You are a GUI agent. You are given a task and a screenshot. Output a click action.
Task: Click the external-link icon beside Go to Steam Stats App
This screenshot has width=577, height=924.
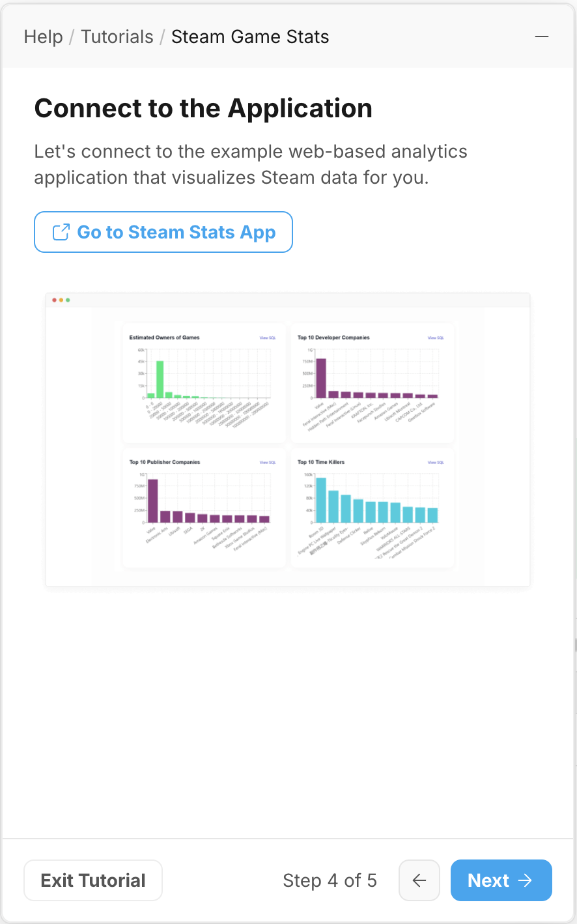point(61,232)
